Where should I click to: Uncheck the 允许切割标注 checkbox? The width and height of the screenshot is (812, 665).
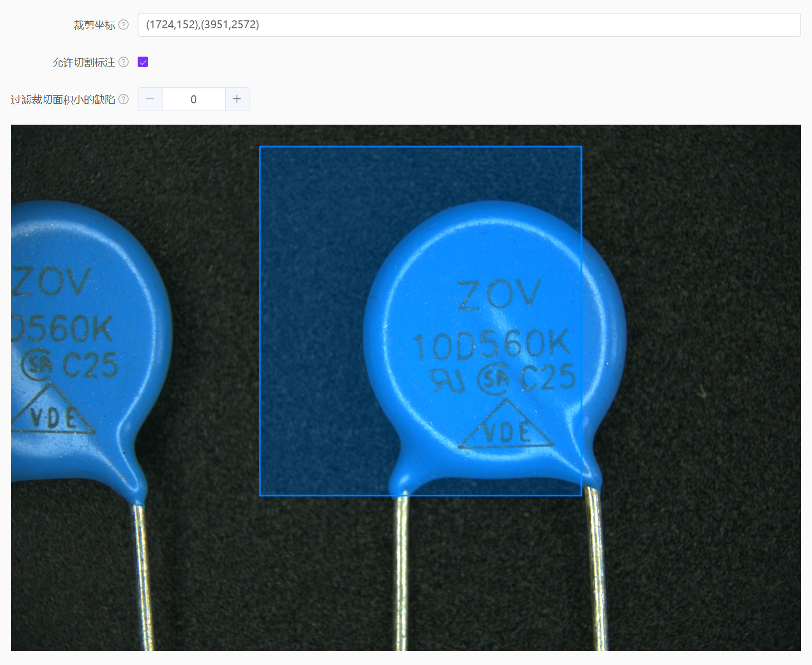pos(143,62)
